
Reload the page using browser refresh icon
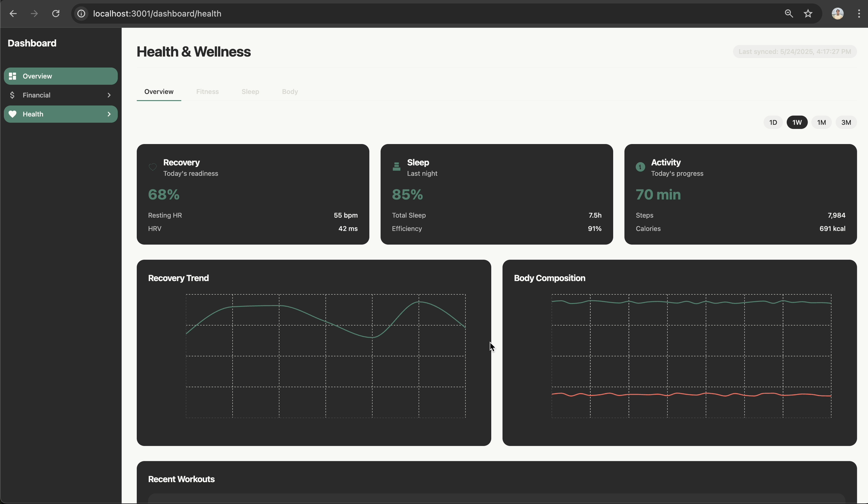(x=56, y=14)
